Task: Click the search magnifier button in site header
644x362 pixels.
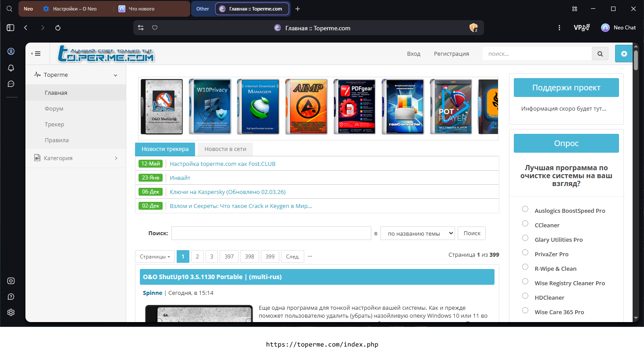Action: [x=600, y=54]
